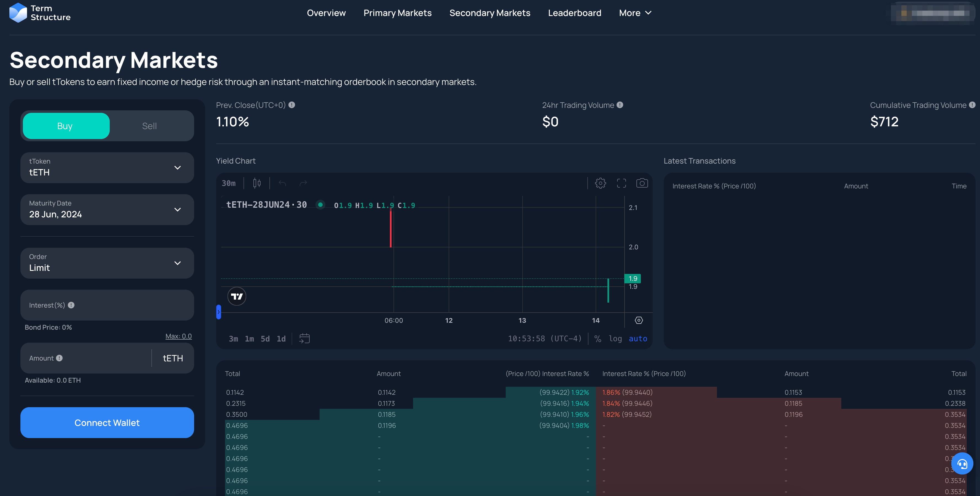Image resolution: width=980 pixels, height=496 pixels.
Task: Click the Prev. Close info icon
Action: [292, 105]
